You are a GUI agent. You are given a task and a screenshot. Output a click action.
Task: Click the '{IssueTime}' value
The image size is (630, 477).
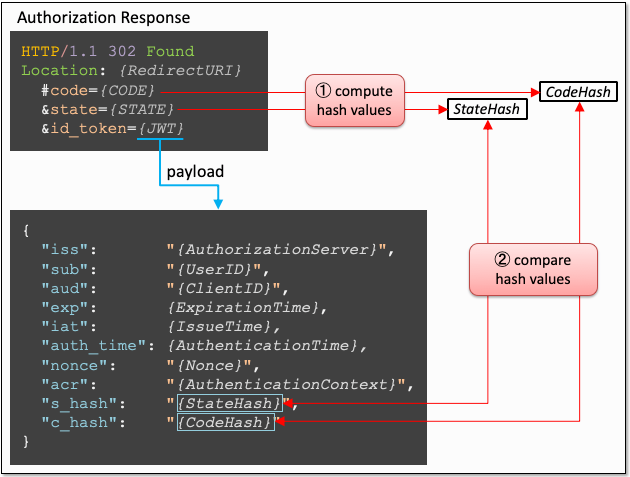click(x=219, y=326)
